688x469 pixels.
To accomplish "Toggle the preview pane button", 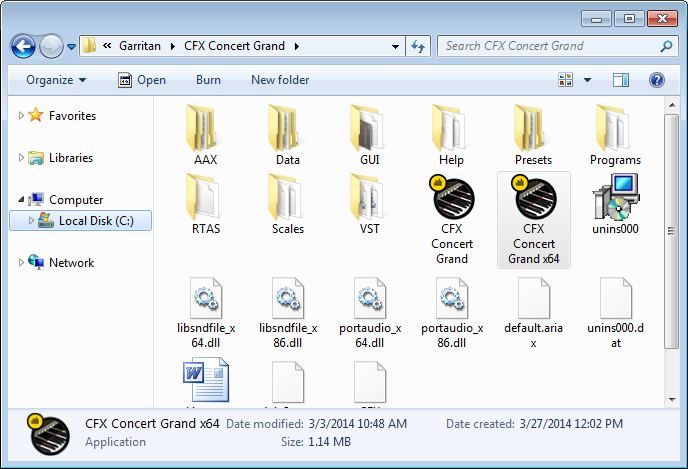I will (x=620, y=80).
